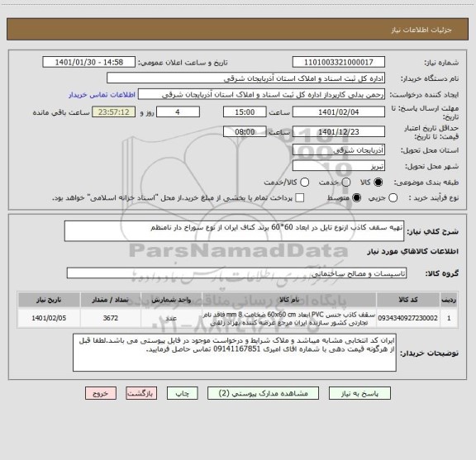The image size is (476, 460).
Task: Click the need number field 1101003321000017
Action: [339, 62]
